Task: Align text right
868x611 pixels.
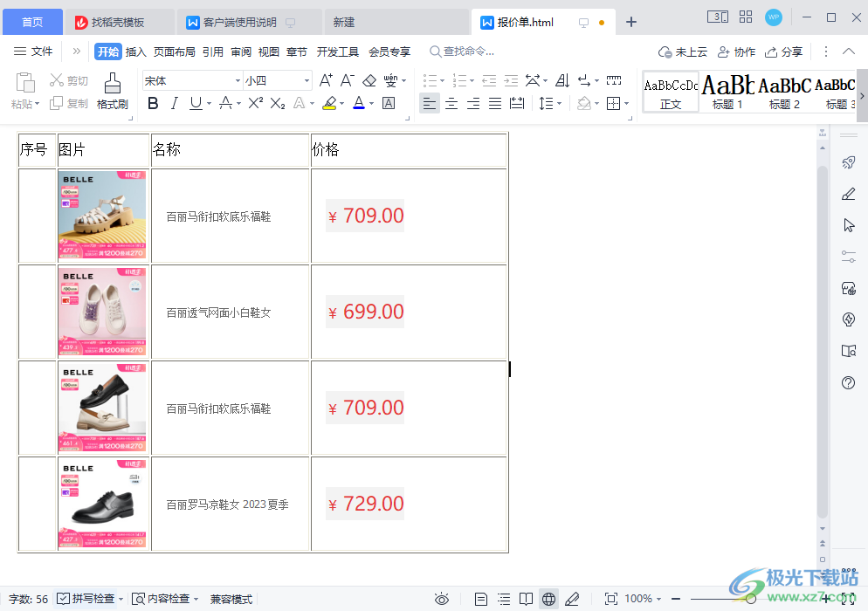Action: point(473,104)
